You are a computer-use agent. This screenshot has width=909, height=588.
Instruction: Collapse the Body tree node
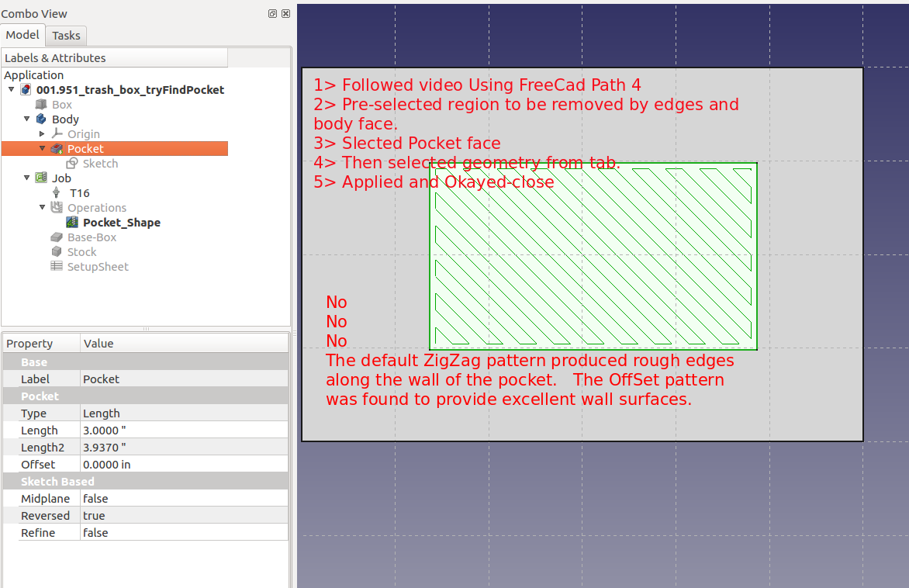27,119
